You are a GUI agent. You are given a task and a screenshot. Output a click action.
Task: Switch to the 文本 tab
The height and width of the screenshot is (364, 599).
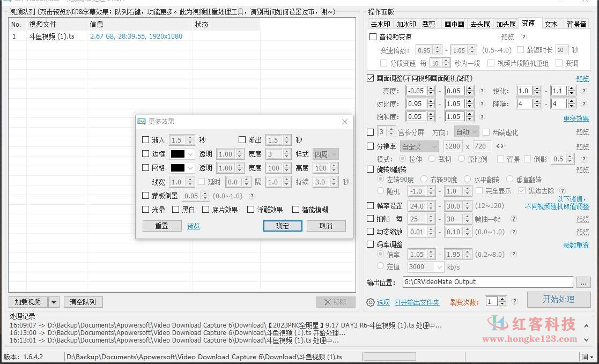(x=551, y=24)
